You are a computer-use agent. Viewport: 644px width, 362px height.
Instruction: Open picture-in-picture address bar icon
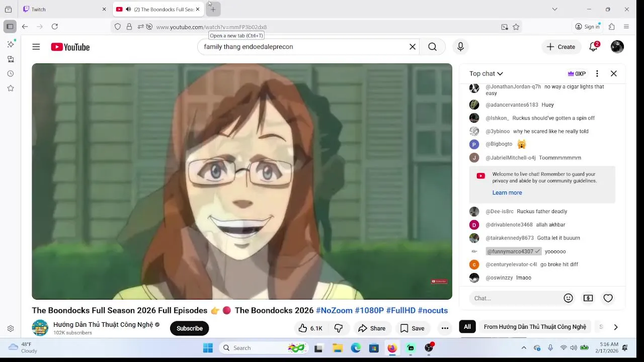point(505,27)
